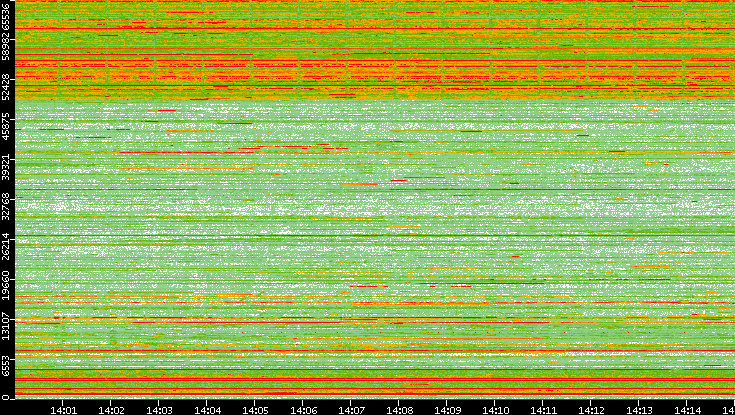Click the 14:02 time axis label
Image resolution: width=735 pixels, height=415 pixels.
pos(111,410)
